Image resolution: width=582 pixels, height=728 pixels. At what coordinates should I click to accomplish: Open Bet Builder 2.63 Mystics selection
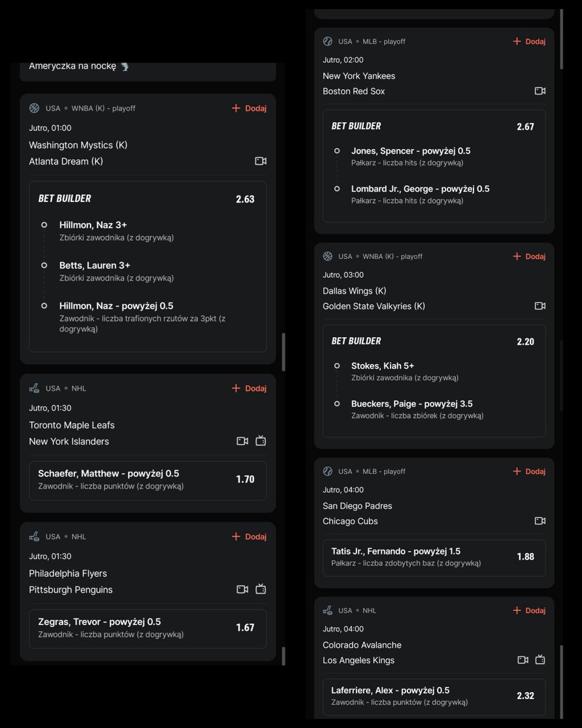(x=148, y=266)
